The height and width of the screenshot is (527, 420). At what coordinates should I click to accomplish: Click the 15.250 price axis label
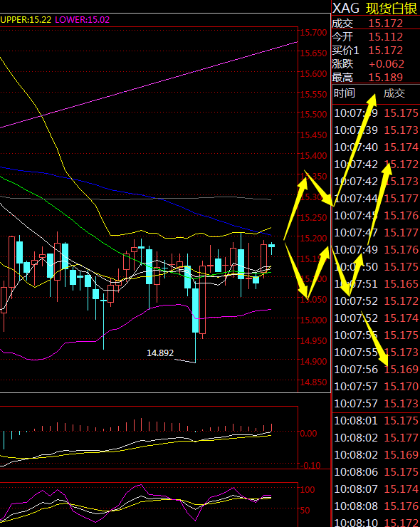point(313,217)
